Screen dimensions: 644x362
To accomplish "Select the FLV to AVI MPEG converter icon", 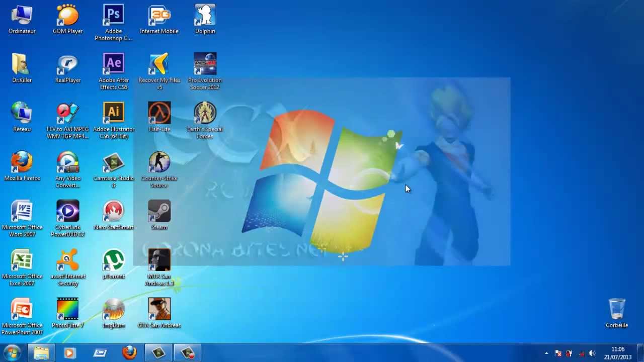I will coord(67,121).
